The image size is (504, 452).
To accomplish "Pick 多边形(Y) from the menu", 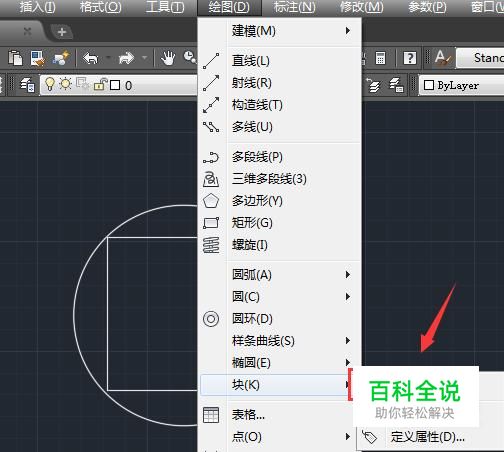I will (x=280, y=201).
